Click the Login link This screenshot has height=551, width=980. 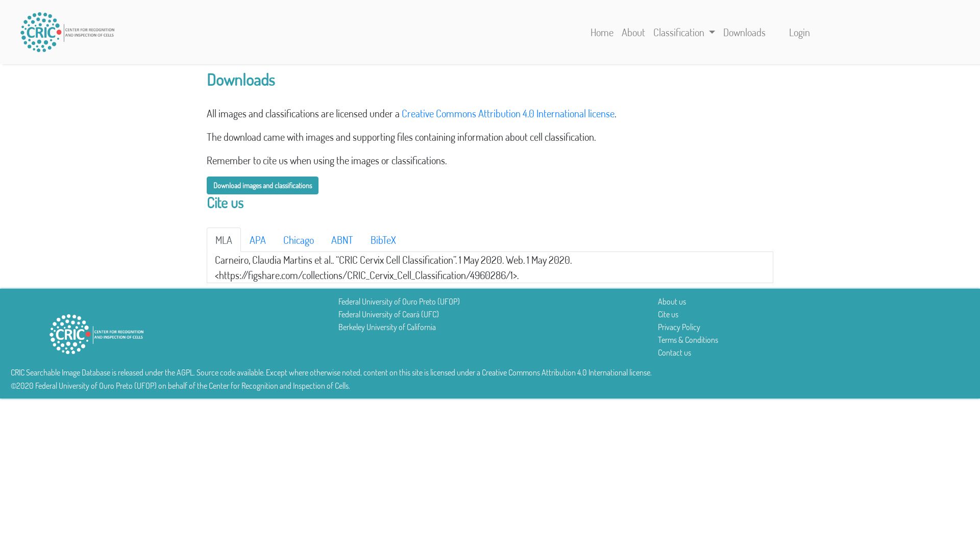point(799,32)
